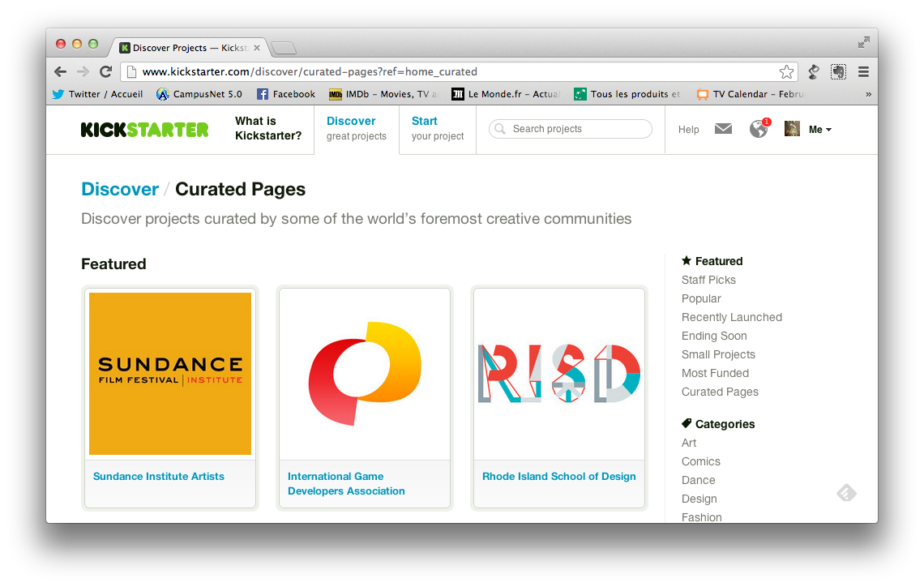Open the Dance category
The image size is (924, 587).
tap(699, 480)
